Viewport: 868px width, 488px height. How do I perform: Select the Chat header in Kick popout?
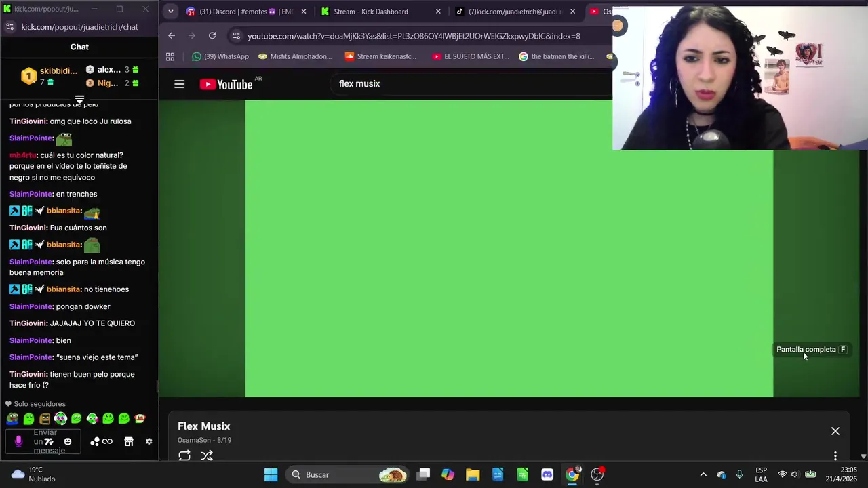pos(79,47)
